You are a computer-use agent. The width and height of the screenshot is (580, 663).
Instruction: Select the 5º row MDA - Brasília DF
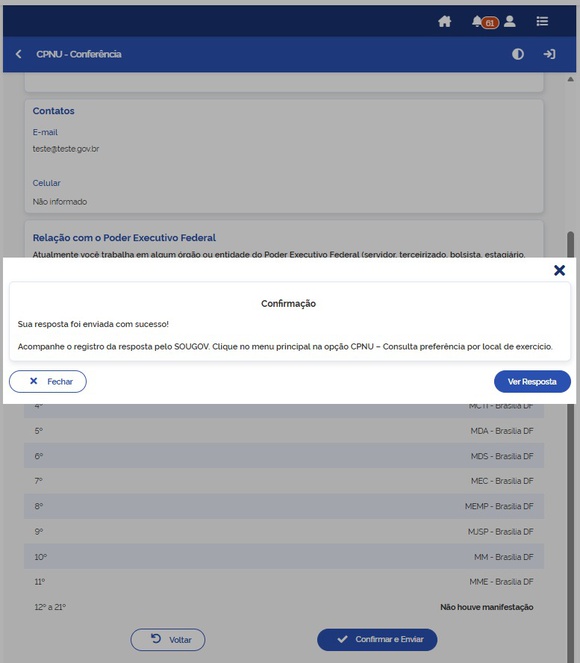284,431
